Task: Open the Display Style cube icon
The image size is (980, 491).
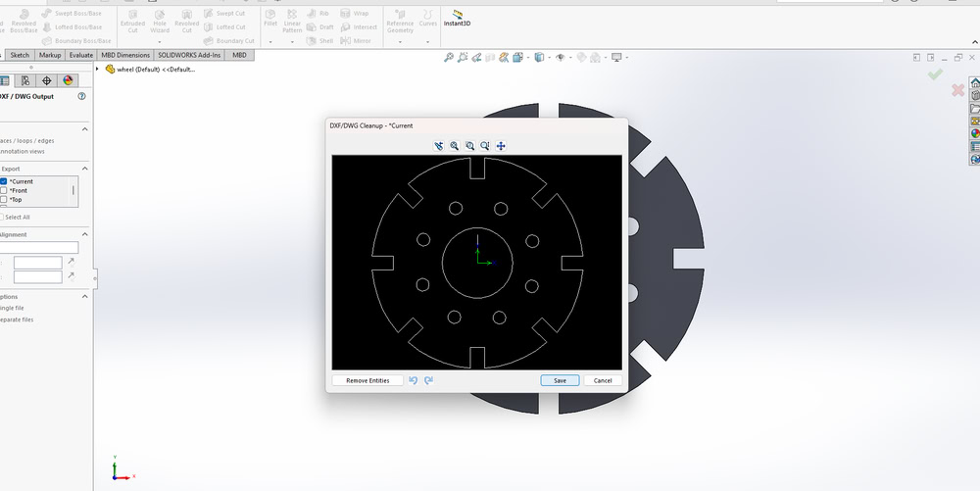Action: point(539,58)
